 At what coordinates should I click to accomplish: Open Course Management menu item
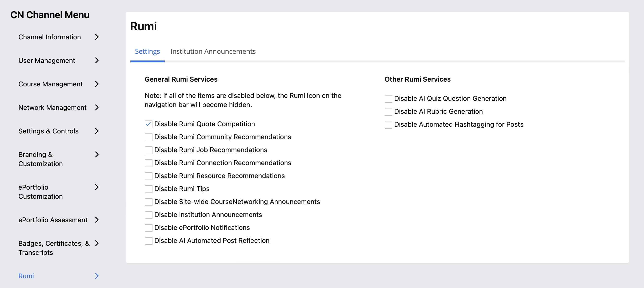(50, 84)
